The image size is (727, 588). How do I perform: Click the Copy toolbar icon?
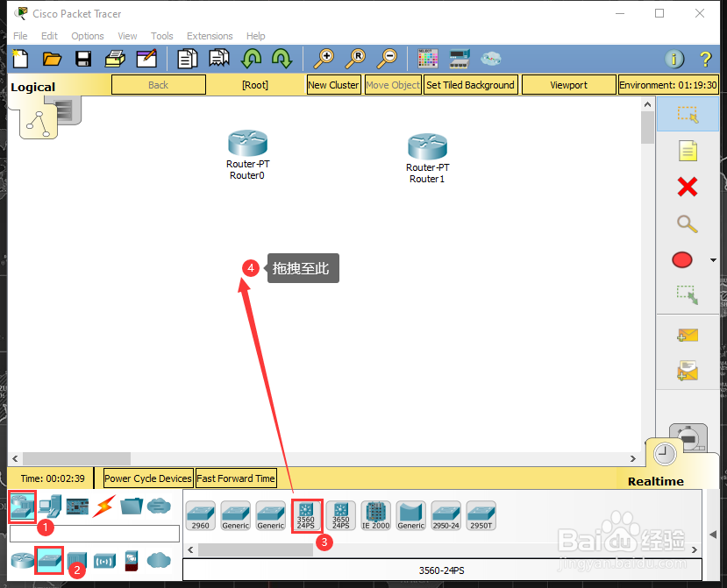[x=188, y=59]
